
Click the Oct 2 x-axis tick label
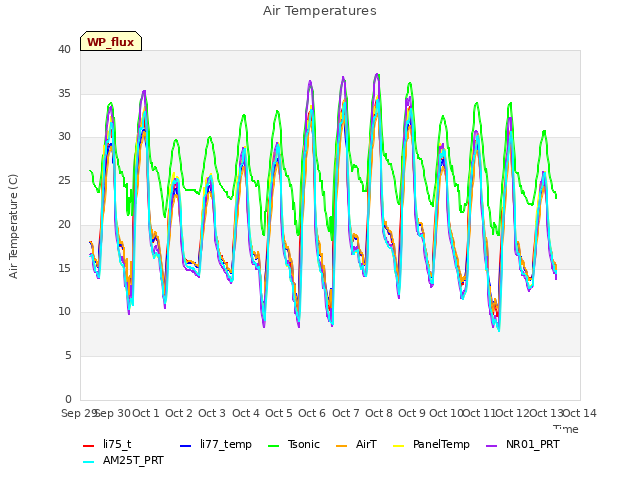click(179, 413)
